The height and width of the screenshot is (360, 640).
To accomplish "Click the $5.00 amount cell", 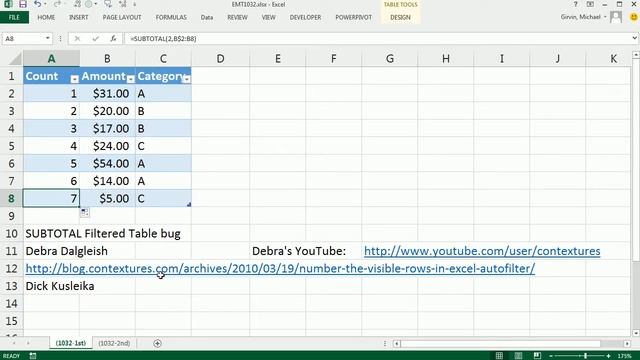I will (x=107, y=199).
